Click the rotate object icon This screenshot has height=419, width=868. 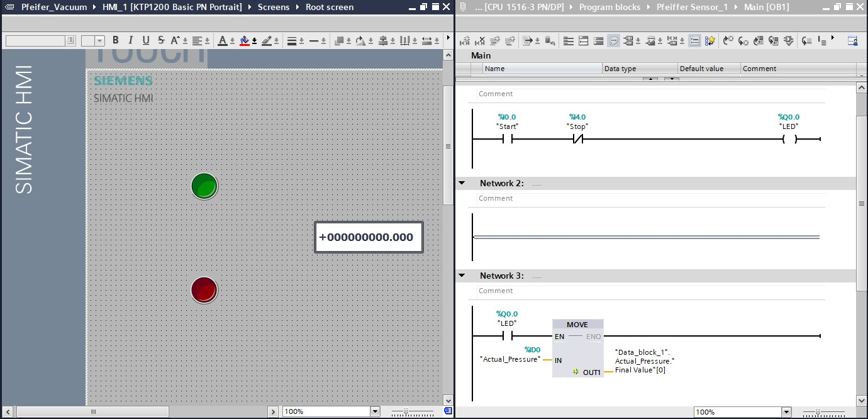[x=360, y=40]
